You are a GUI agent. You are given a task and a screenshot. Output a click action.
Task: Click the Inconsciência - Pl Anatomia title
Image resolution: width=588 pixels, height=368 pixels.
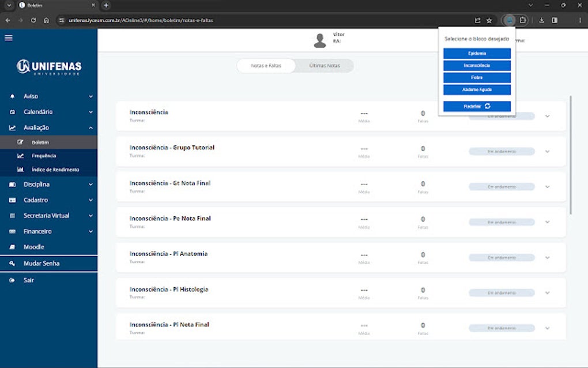click(x=168, y=254)
